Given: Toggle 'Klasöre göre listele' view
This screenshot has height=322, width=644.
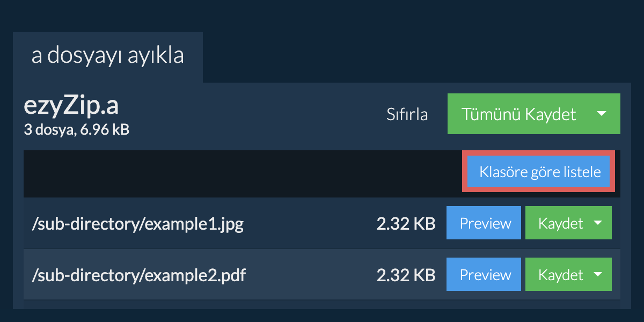Looking at the screenshot, I should tap(539, 172).
